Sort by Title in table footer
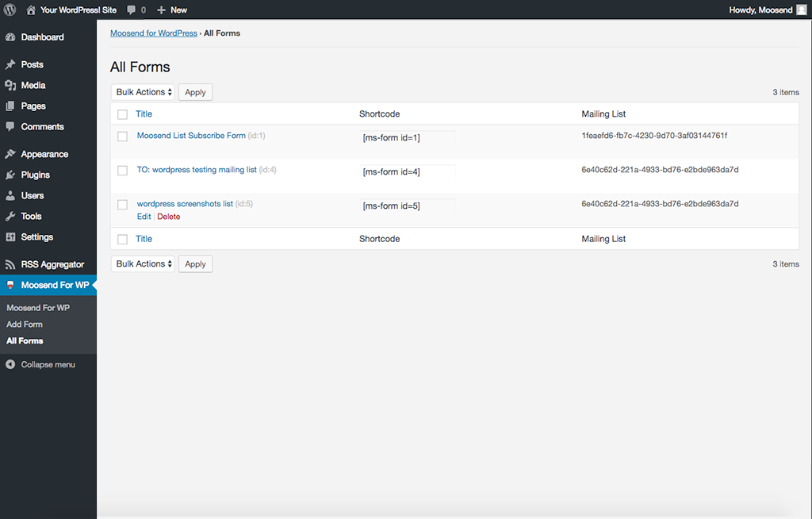The width and height of the screenshot is (812, 519). click(x=144, y=239)
